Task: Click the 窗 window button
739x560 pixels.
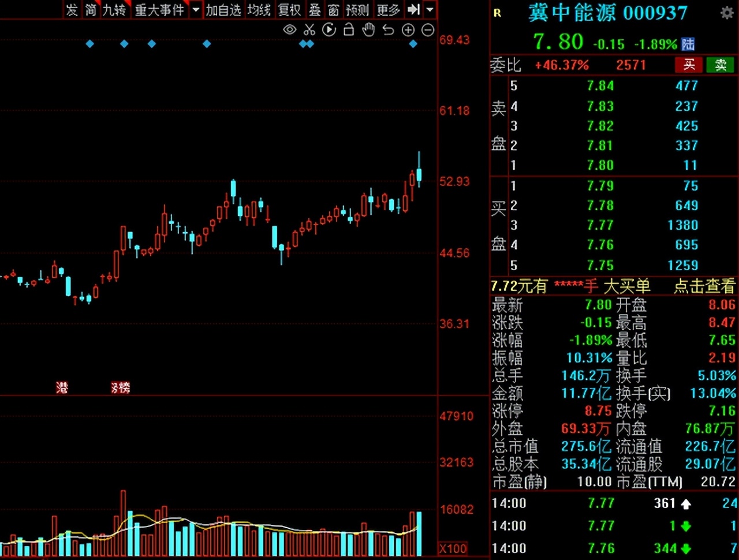Action: pyautogui.click(x=334, y=10)
